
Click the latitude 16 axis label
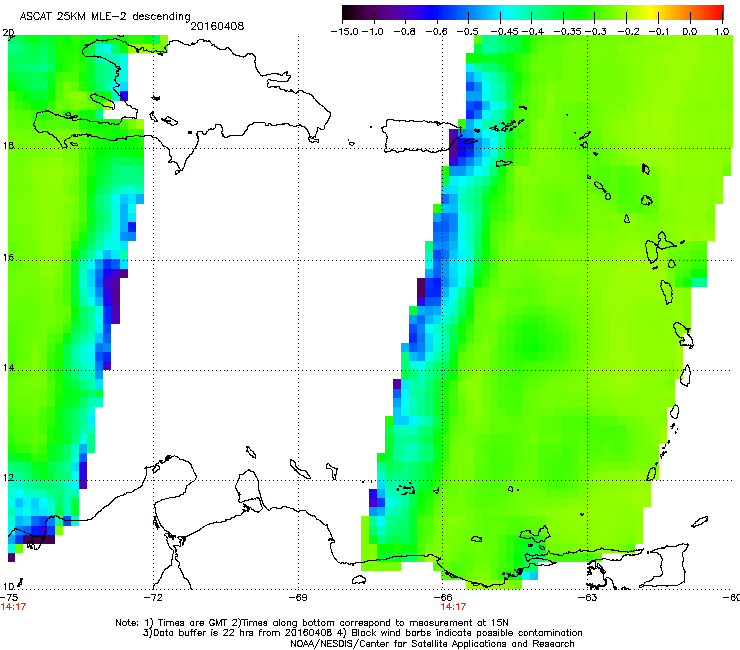[x=8, y=258]
